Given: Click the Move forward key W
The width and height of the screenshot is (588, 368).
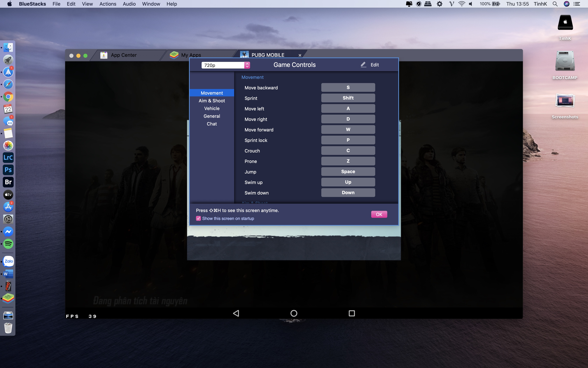Looking at the screenshot, I should click(348, 130).
